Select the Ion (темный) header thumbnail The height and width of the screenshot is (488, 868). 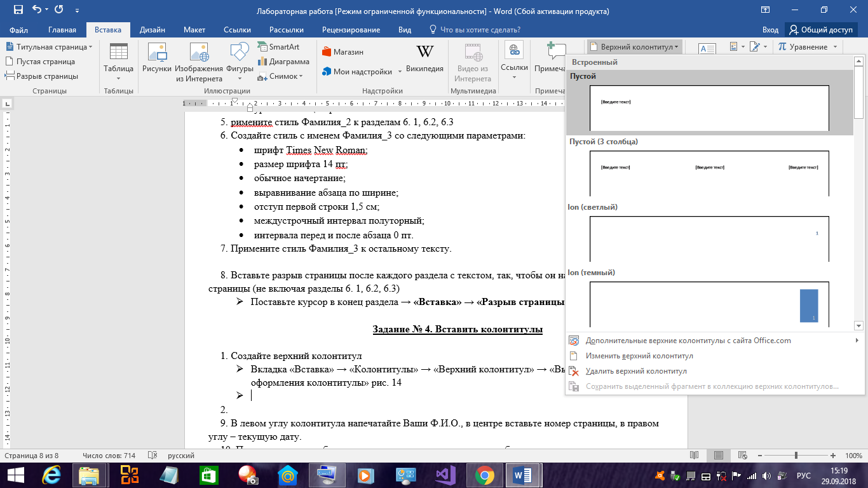point(709,304)
